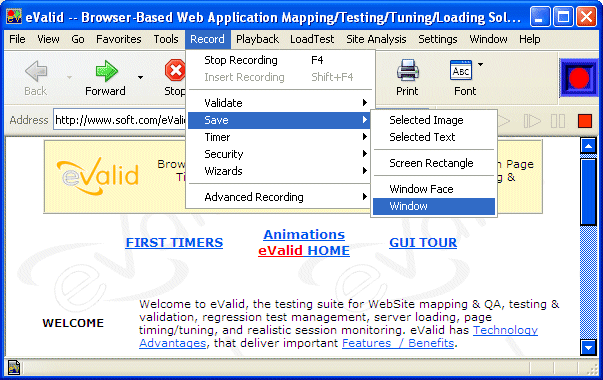Open the View menu
The image size is (603, 380).
click(x=48, y=39)
